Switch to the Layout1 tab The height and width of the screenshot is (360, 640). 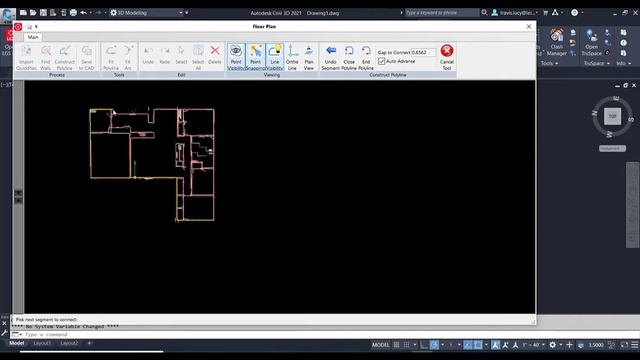tap(42, 343)
